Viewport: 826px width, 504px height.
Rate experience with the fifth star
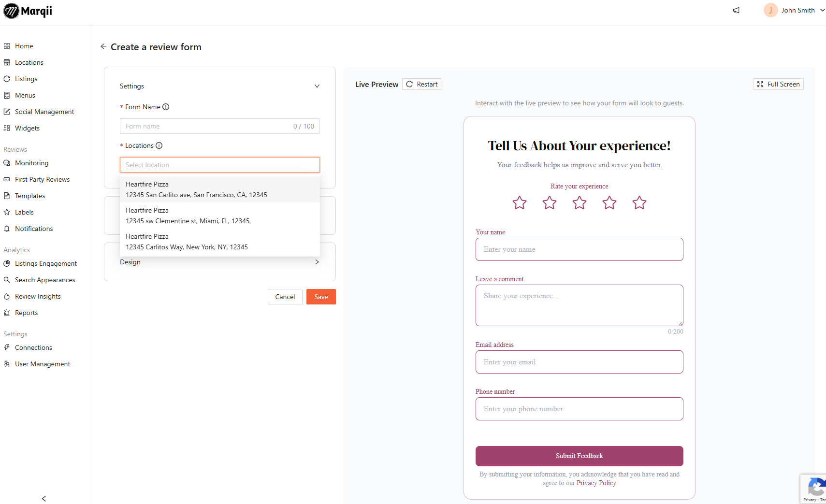[x=639, y=202]
